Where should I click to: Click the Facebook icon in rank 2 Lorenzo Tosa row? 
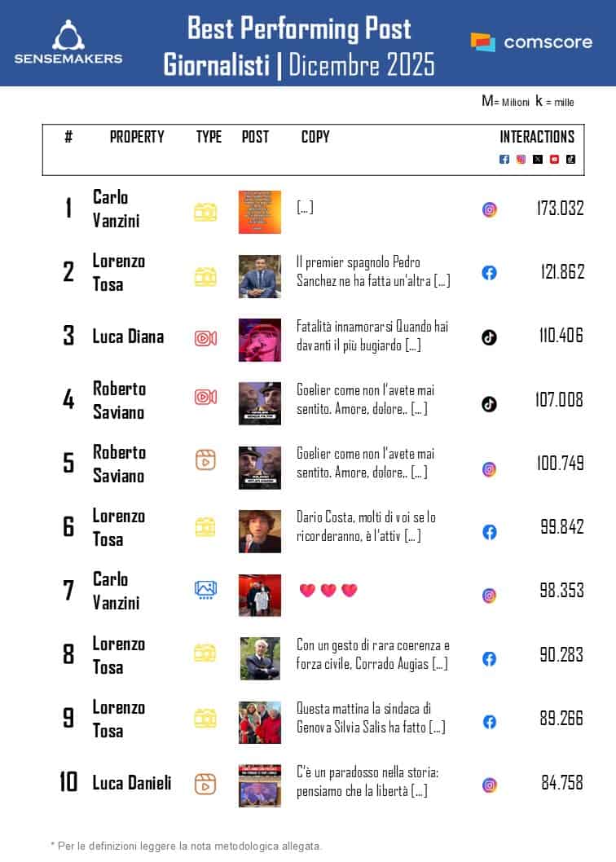489,273
